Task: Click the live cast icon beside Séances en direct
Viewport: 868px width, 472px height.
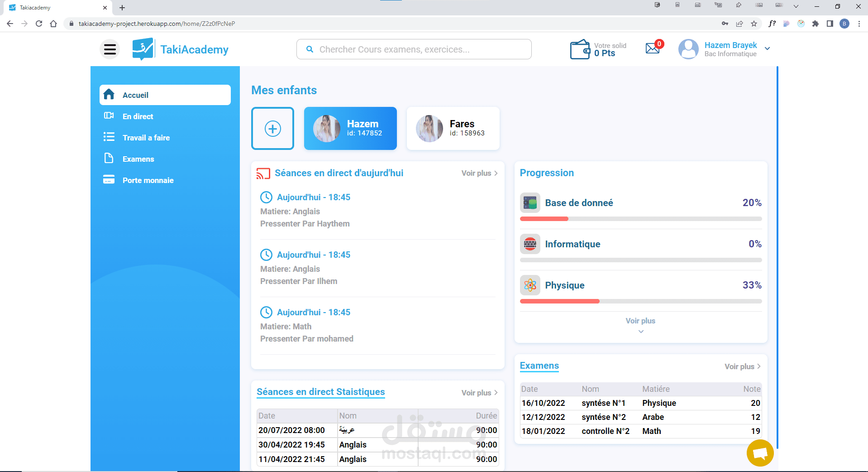Action: [263, 173]
